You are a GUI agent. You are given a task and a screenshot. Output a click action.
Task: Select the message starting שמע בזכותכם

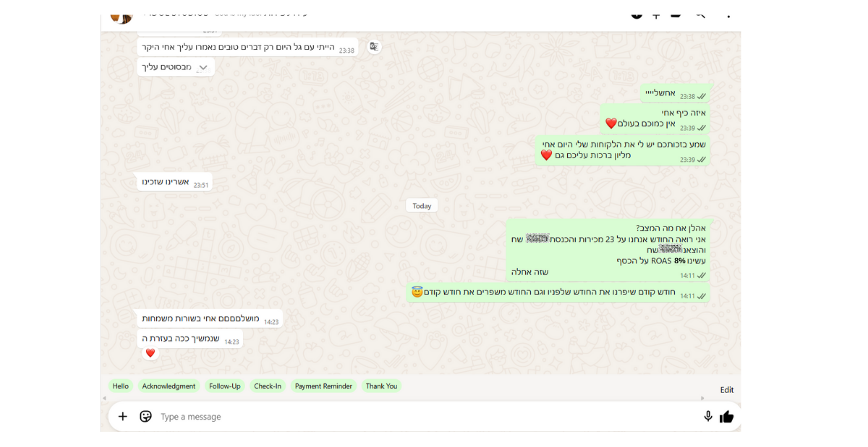[622, 150]
